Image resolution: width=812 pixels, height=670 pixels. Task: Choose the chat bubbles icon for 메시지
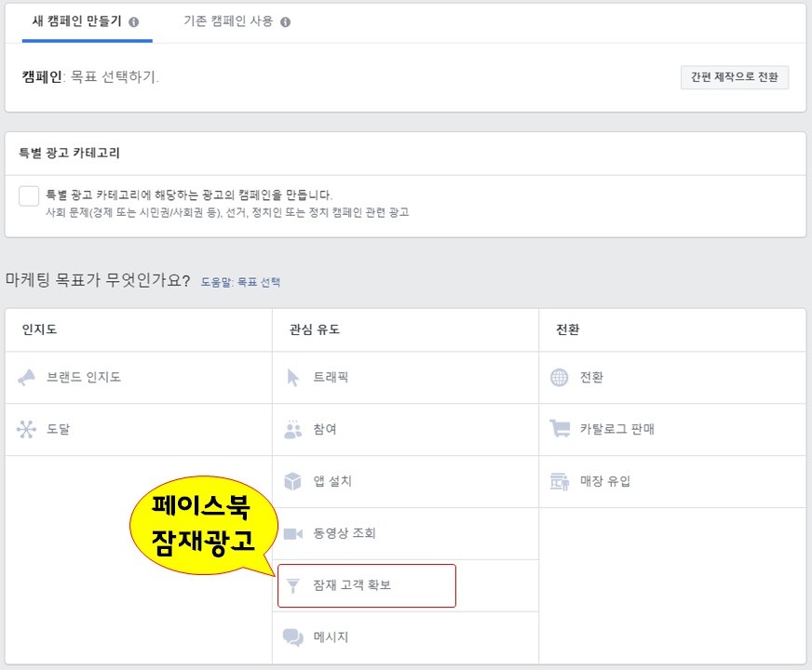tap(293, 637)
